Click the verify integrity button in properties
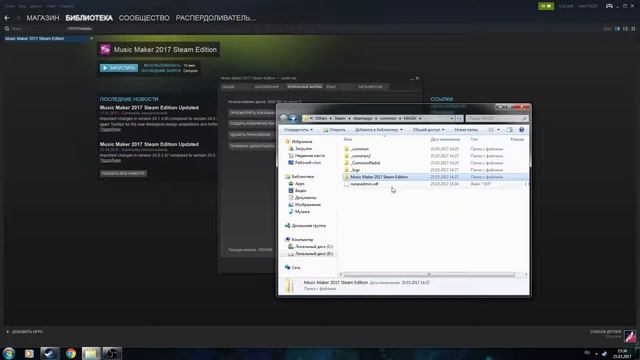The height and width of the screenshot is (360, 640). (251, 146)
